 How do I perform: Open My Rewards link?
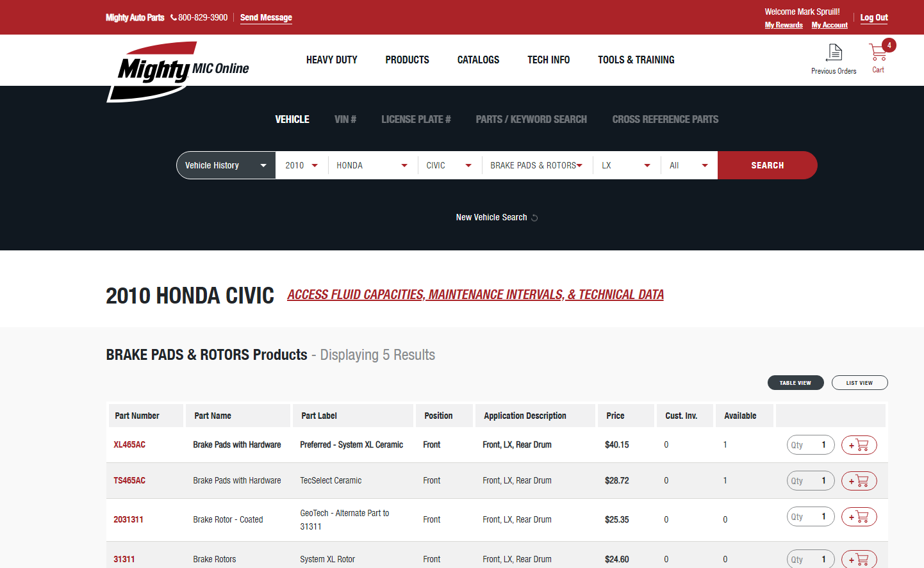(x=784, y=26)
